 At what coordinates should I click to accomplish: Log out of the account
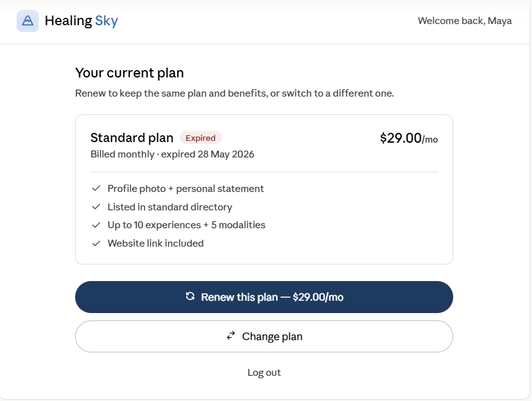click(264, 373)
